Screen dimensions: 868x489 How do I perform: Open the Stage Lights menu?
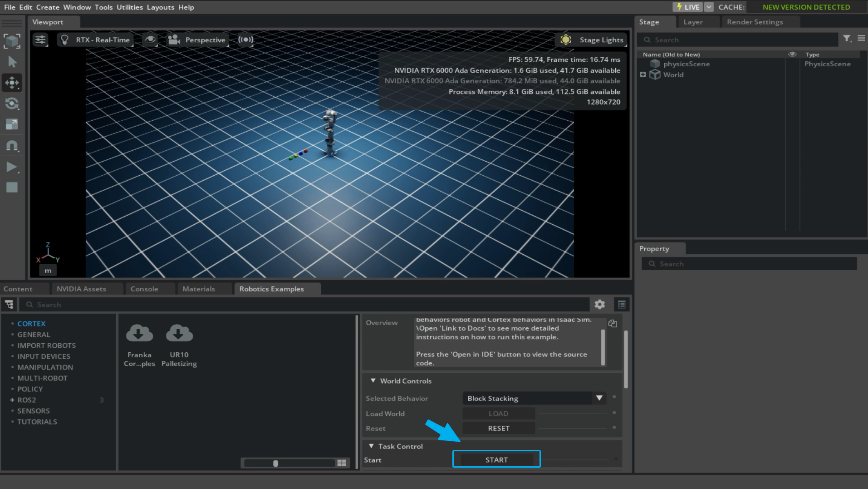click(592, 40)
